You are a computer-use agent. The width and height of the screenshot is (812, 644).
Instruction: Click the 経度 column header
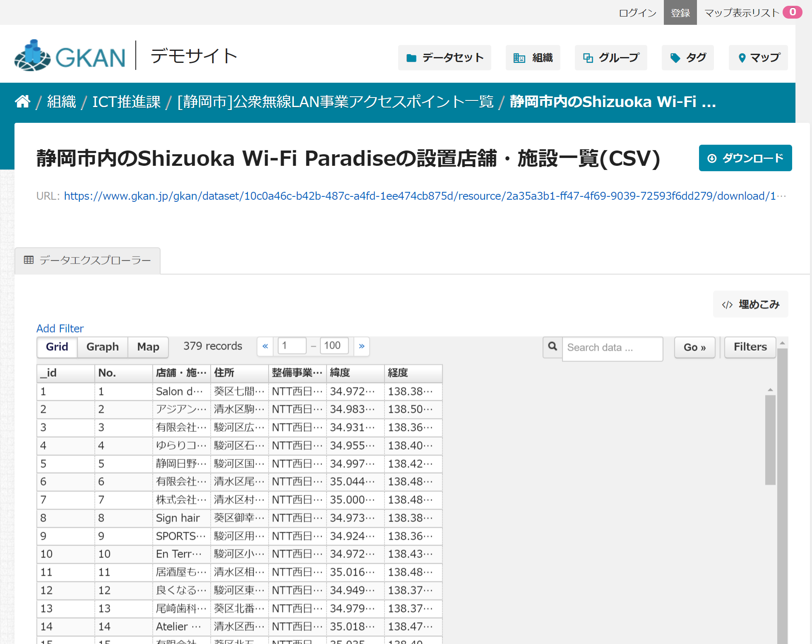[413, 373]
